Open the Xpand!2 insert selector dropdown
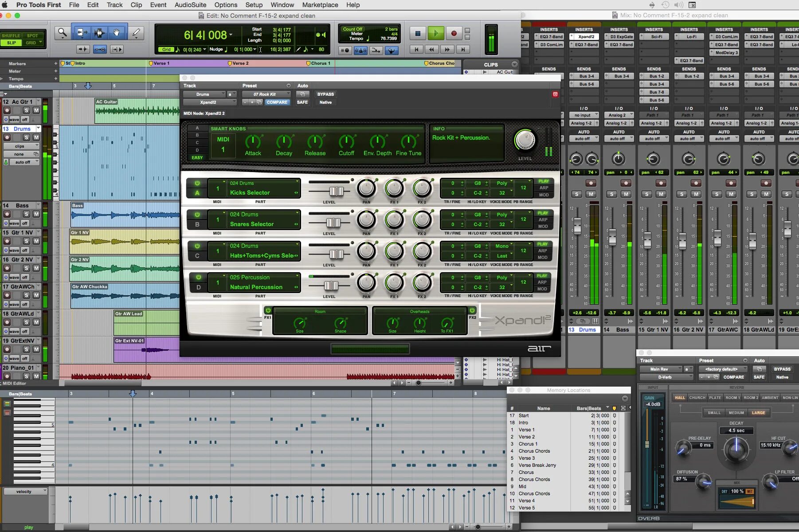799x532 pixels. [x=210, y=102]
